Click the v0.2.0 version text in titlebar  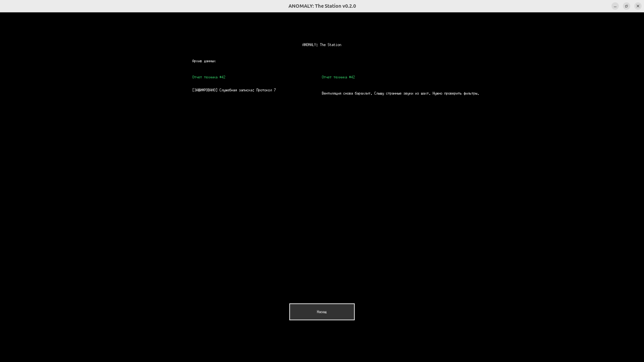(349, 6)
